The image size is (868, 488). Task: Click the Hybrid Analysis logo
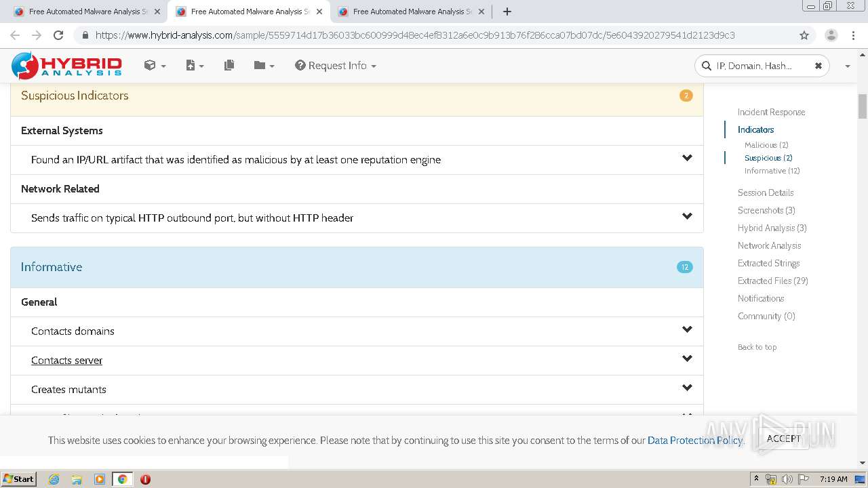pyautogui.click(x=66, y=66)
